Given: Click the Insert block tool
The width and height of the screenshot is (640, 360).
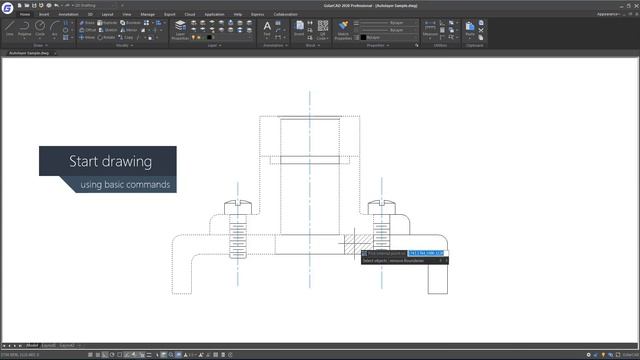Looking at the screenshot, I should 299,29.
